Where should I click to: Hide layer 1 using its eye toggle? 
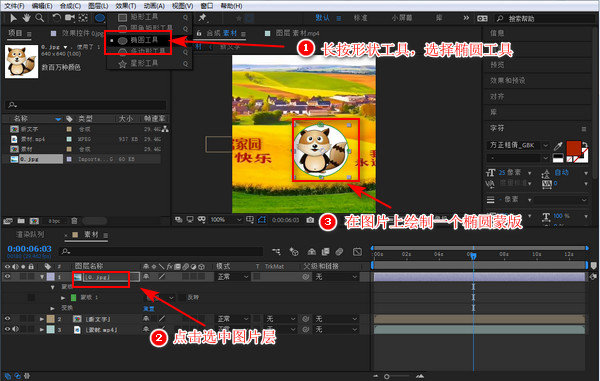click(x=7, y=276)
